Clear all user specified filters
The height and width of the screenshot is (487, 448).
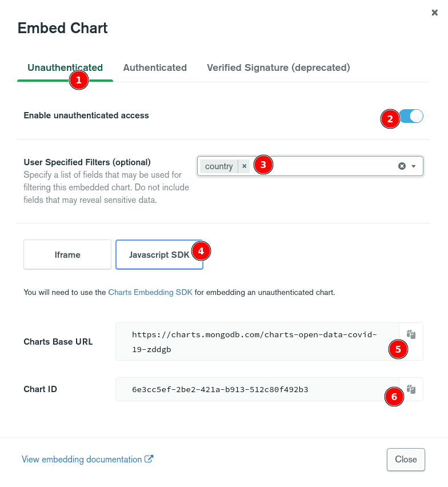401,166
